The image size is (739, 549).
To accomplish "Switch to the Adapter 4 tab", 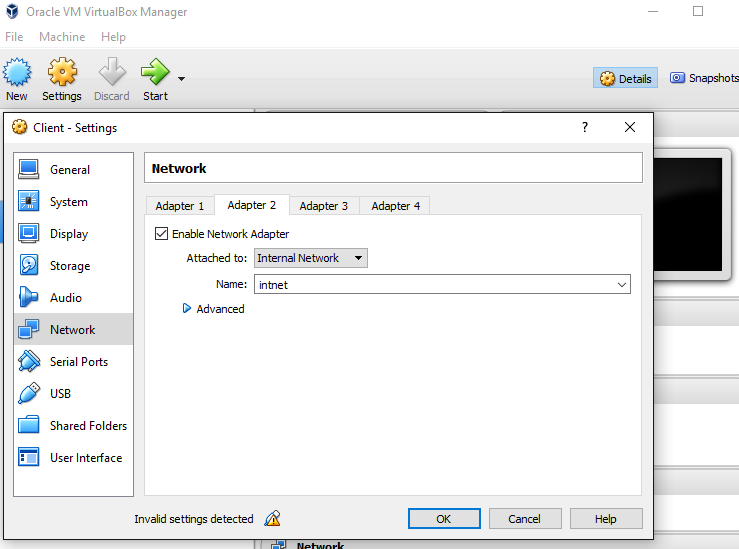I will click(x=395, y=206).
